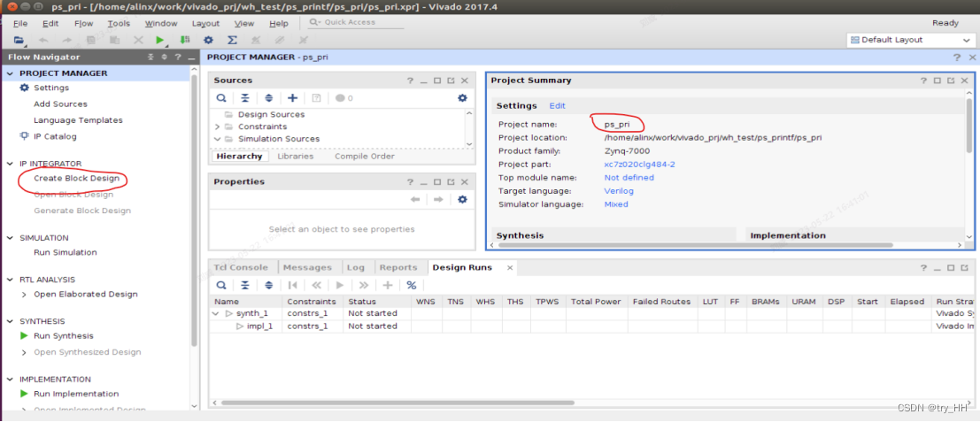The width and height of the screenshot is (980, 422).
Task: Collapse all in Design Runs toolbar
Action: point(245,285)
